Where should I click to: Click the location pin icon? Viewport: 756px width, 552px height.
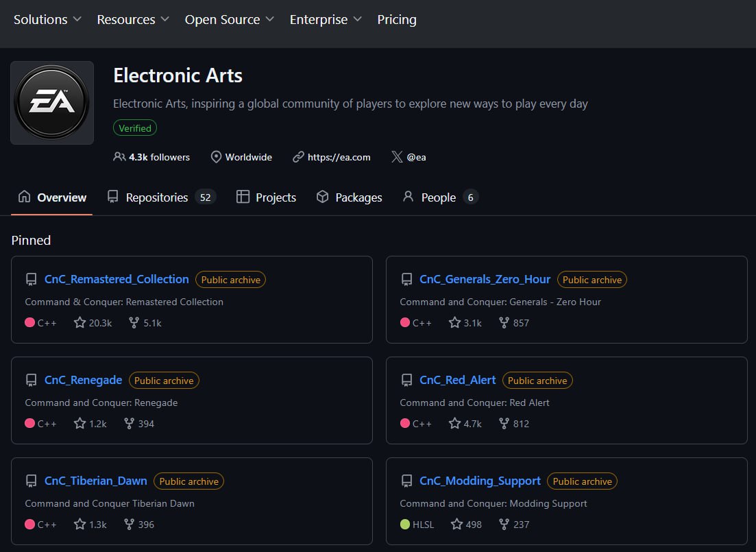pyautogui.click(x=216, y=157)
